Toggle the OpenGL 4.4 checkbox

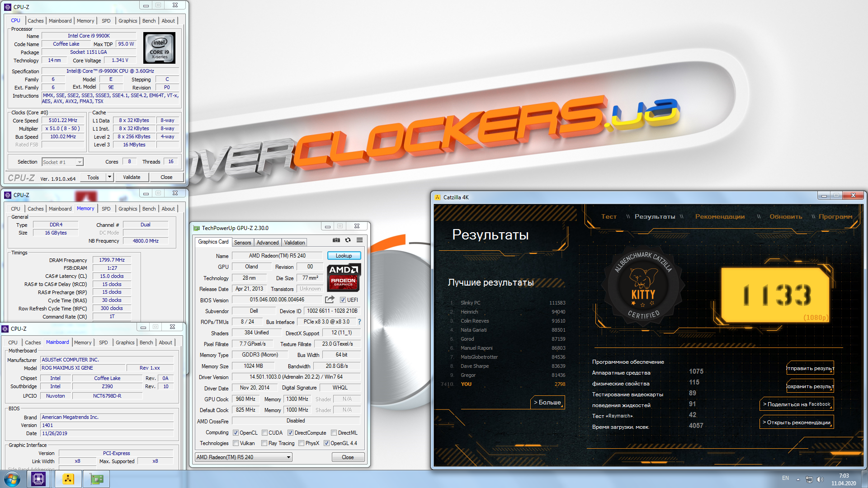(326, 443)
